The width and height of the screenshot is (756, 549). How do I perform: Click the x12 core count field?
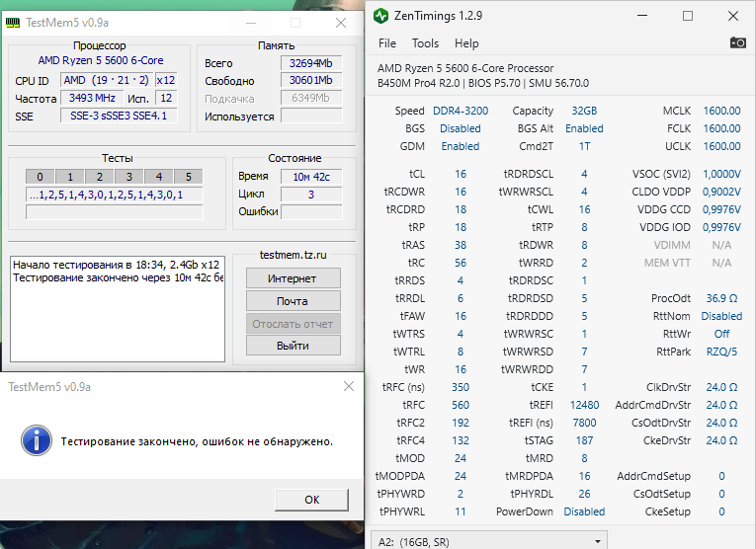pos(166,80)
